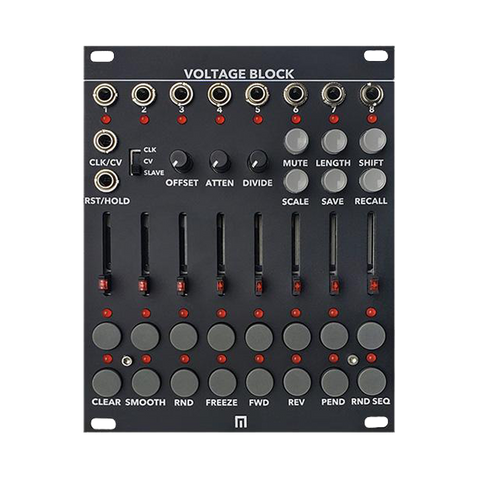Click upper-row round button above FREEZE
The width and height of the screenshot is (480, 480).
coord(221,336)
